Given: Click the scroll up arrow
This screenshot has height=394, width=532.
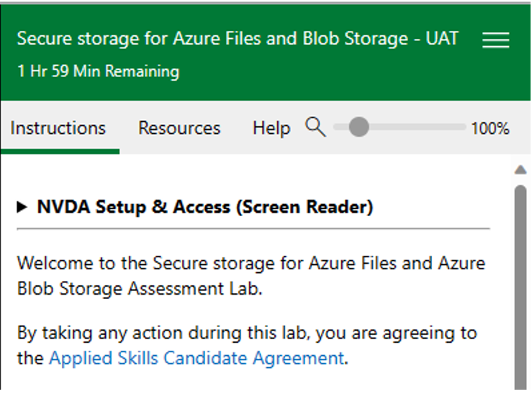Looking at the screenshot, I should point(520,170).
